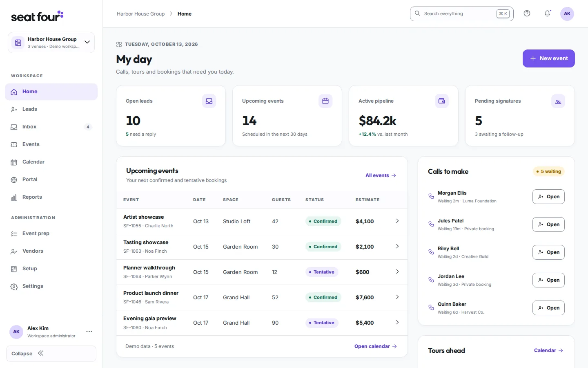The height and width of the screenshot is (368, 588).
Task: Go to Leads in the sidebar
Action: (x=51, y=109)
